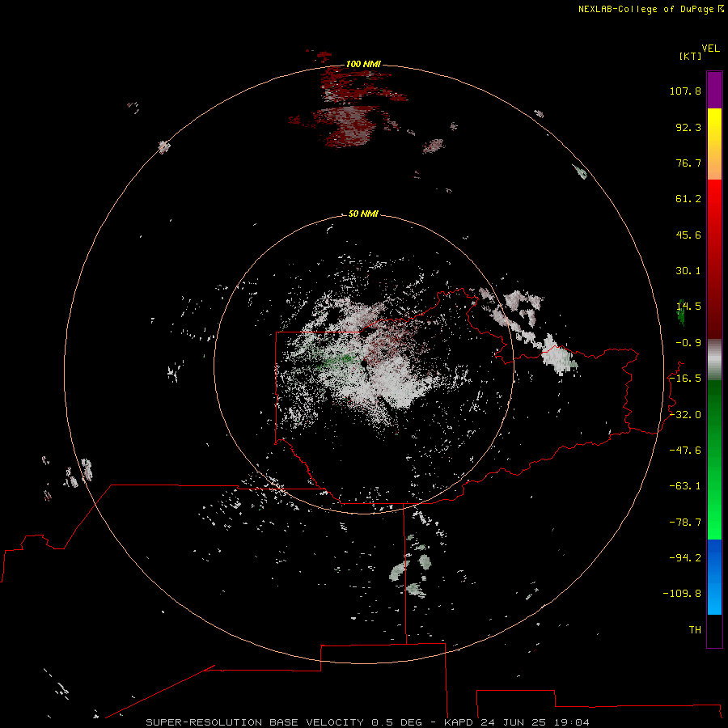Click the [KT] units label

pyautogui.click(x=691, y=56)
